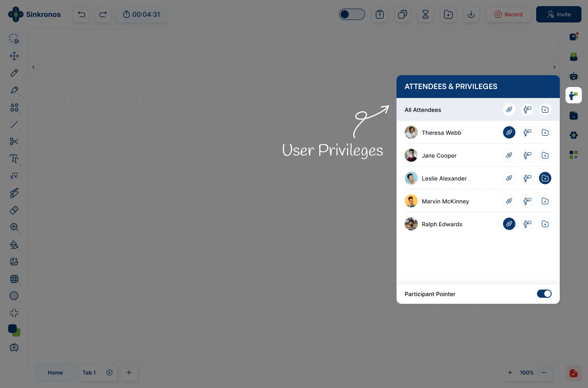Redo the last action
The image size is (588, 388).
click(x=103, y=14)
